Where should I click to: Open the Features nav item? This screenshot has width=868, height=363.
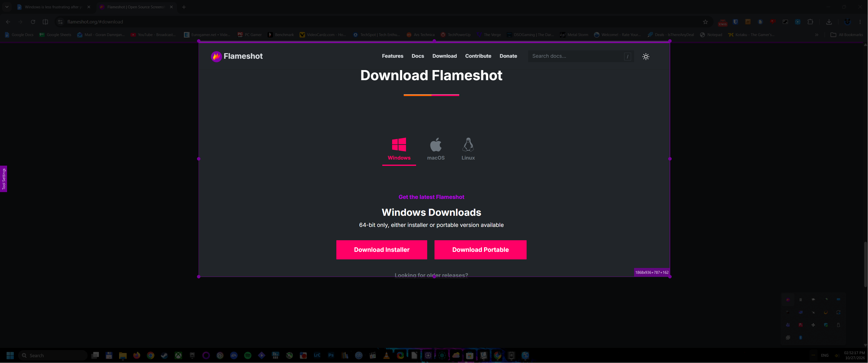click(x=393, y=56)
